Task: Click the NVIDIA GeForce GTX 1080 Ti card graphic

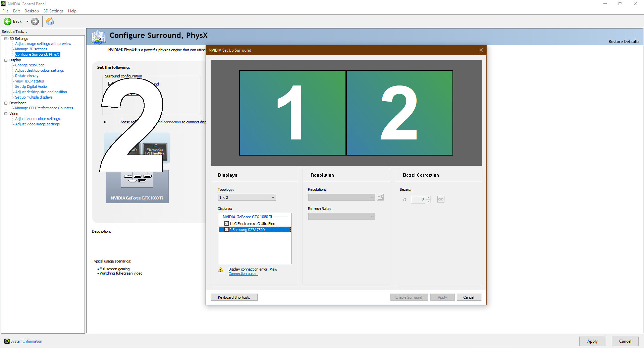Action: point(137,186)
